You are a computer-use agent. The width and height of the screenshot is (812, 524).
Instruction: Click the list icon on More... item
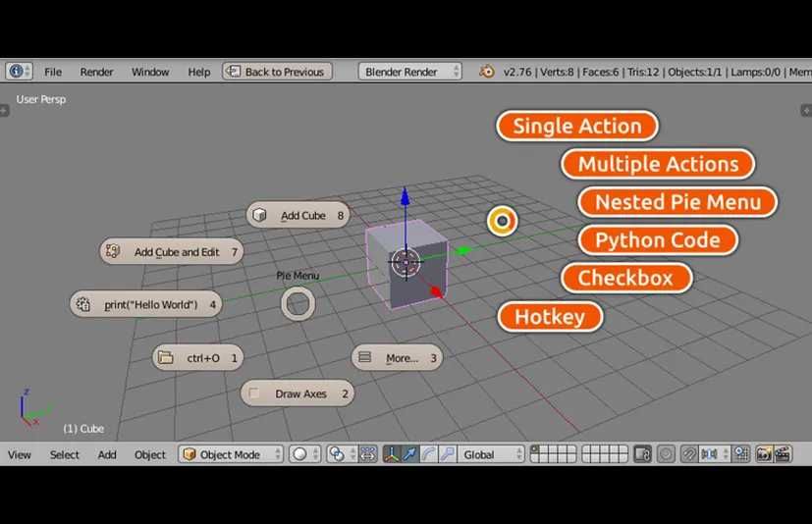point(364,357)
